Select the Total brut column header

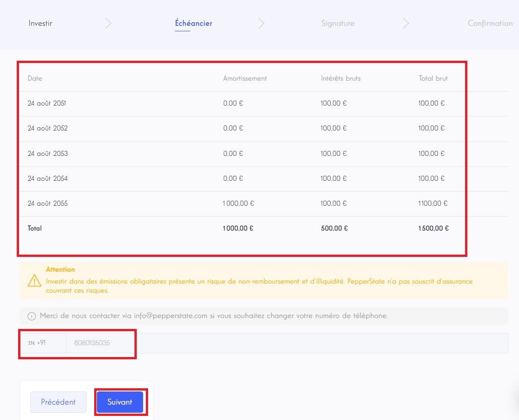pyautogui.click(x=433, y=78)
